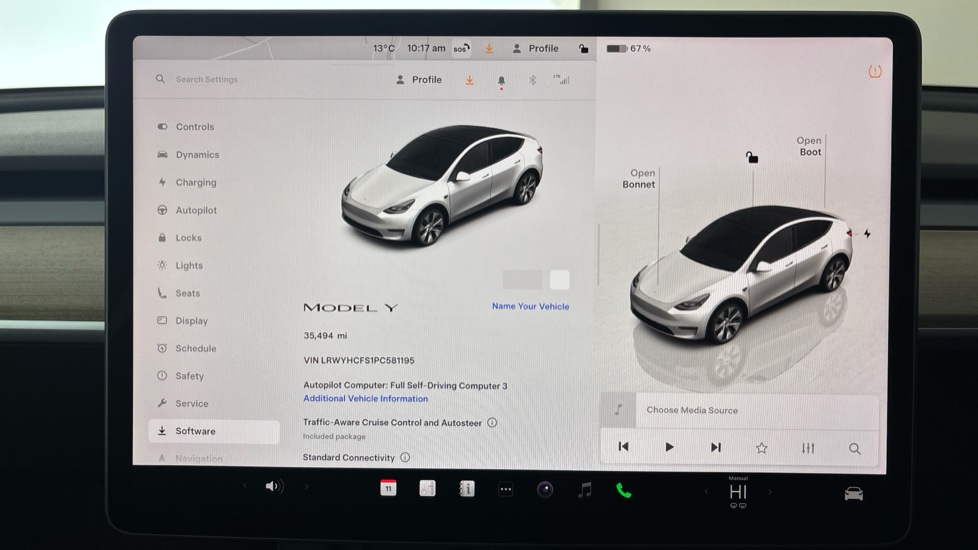The width and height of the screenshot is (978, 550).
Task: Open the energy chart app in the dock
Action: 427,488
